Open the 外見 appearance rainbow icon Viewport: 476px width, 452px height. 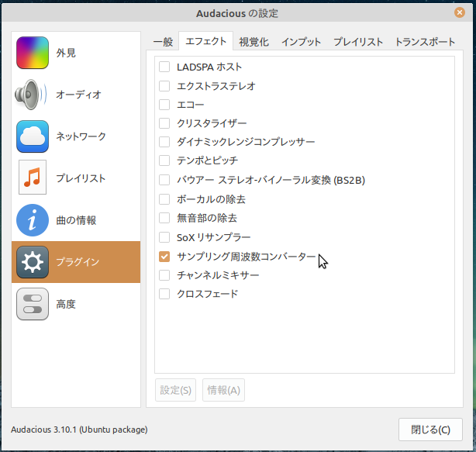click(33, 53)
